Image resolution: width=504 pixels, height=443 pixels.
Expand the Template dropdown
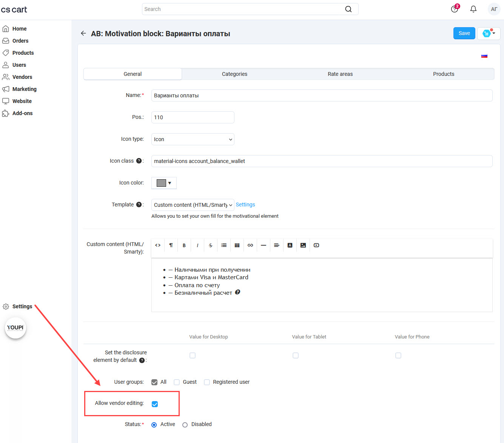click(193, 205)
